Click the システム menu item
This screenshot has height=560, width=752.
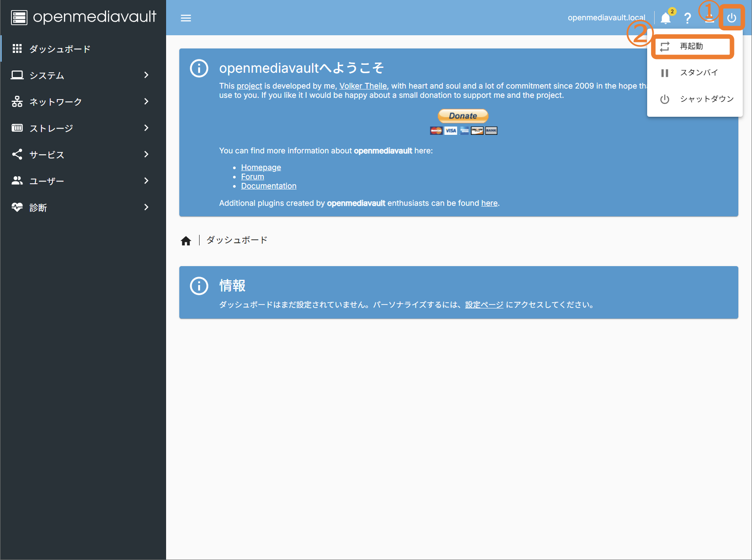click(x=83, y=75)
